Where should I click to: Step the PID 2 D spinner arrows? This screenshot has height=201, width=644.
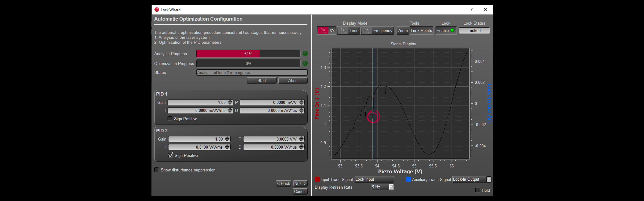point(301,147)
